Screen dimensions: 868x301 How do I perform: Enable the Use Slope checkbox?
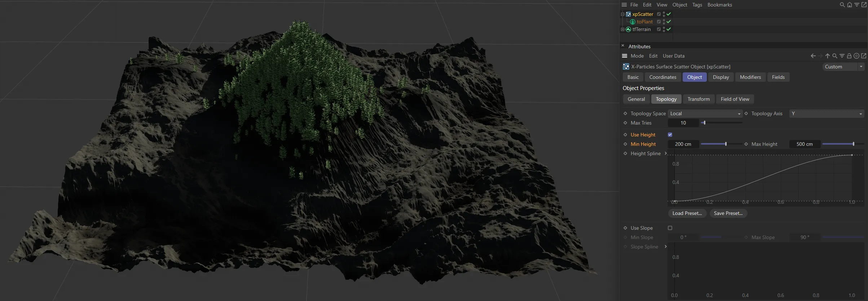[x=670, y=228]
